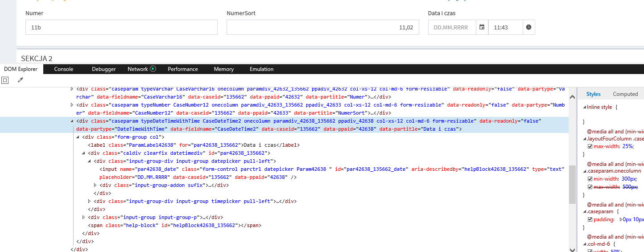This screenshot has width=644, height=252.
Task: Switch to the Computed styles tab
Action: (x=625, y=94)
